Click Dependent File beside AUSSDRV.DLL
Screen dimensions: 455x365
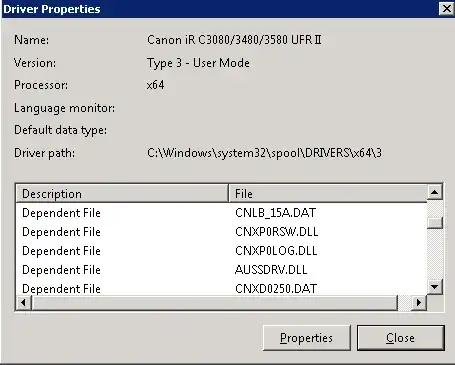pyautogui.click(x=61, y=270)
